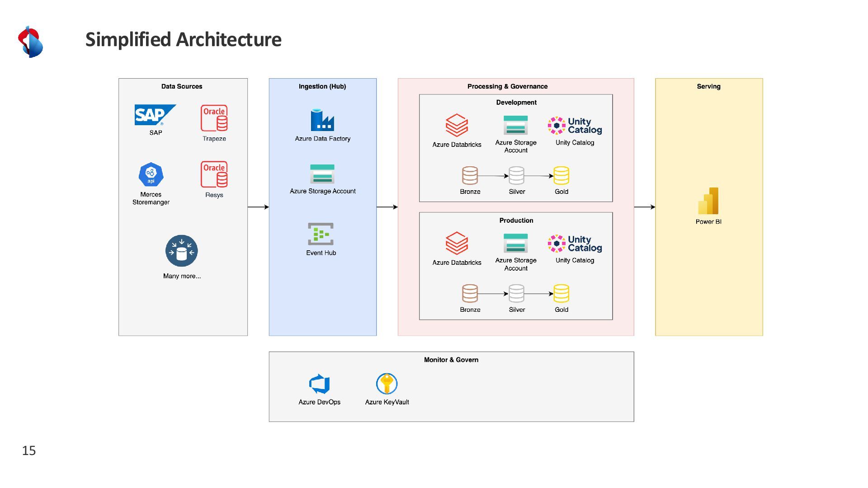
Task: Click the Silver database icon in Production
Action: [516, 293]
